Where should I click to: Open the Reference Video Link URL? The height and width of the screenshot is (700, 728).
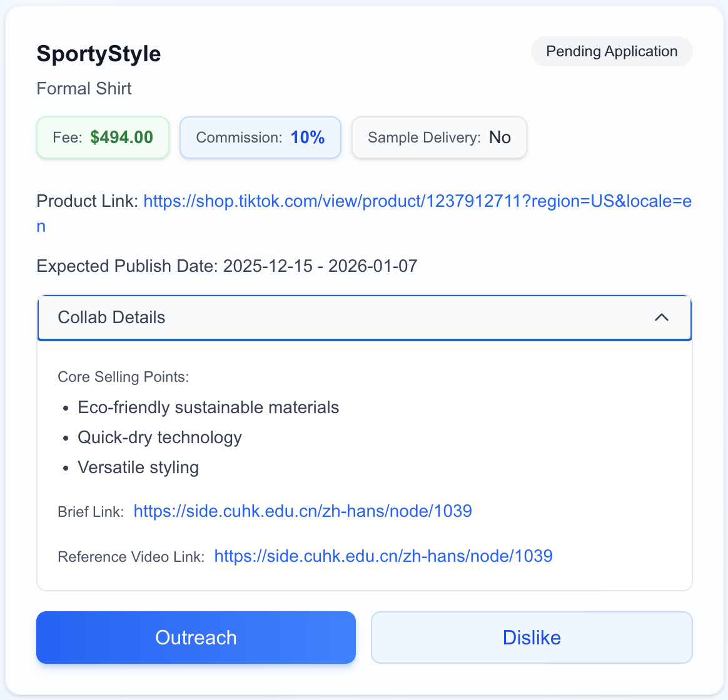[383, 556]
